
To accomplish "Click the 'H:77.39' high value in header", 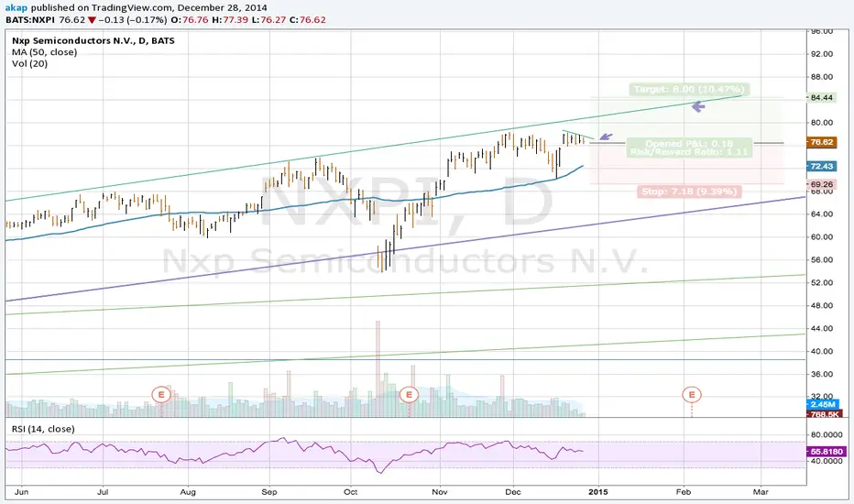I will click(230, 19).
